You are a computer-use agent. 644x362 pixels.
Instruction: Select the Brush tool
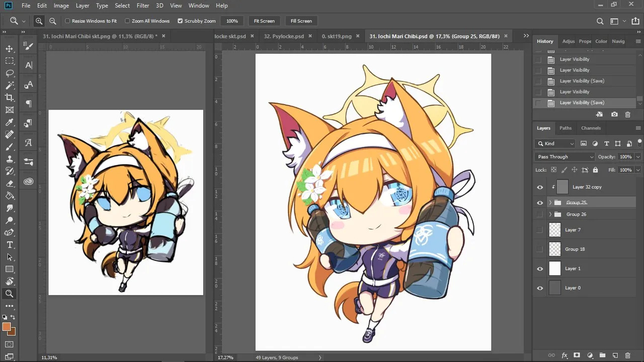click(10, 147)
